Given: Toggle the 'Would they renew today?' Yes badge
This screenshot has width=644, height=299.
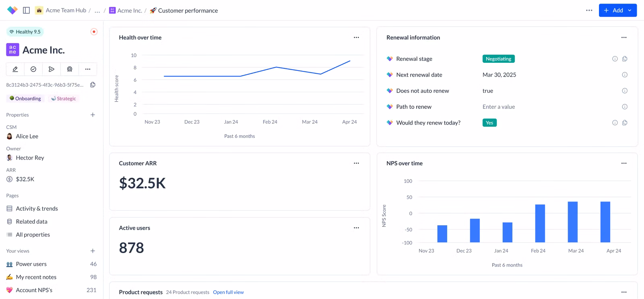Looking at the screenshot, I should pos(489,123).
